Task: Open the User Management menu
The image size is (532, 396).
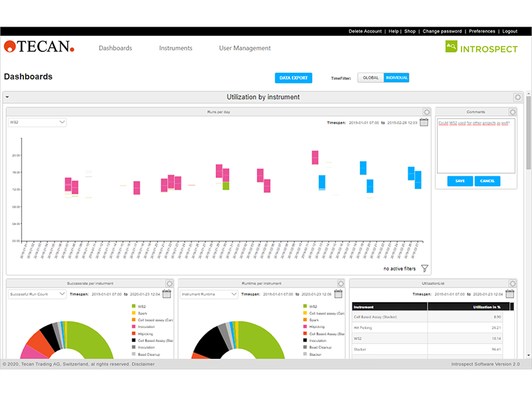Action: [x=245, y=48]
